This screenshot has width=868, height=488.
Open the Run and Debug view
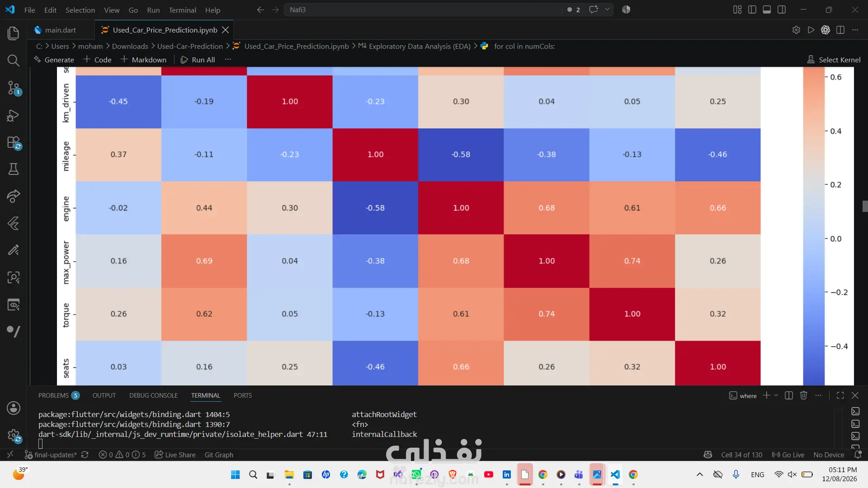pos(14,115)
